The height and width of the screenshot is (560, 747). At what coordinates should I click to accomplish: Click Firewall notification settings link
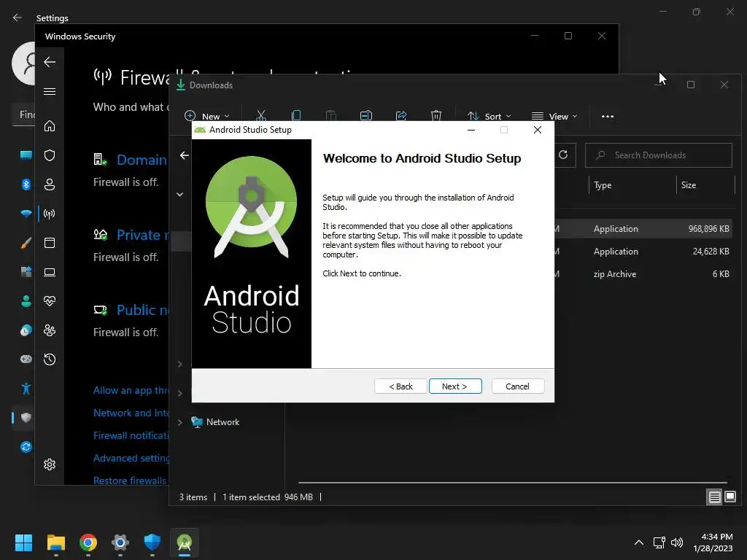(x=131, y=435)
